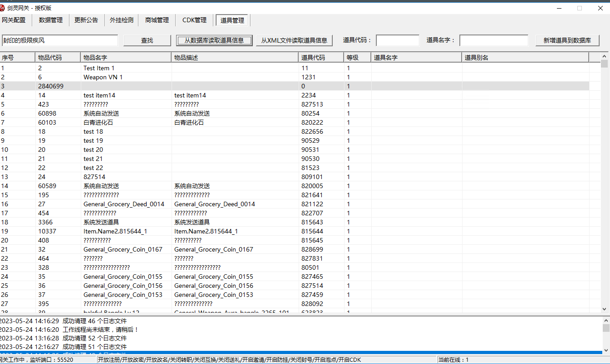Click the 等级 column header

[357, 58]
